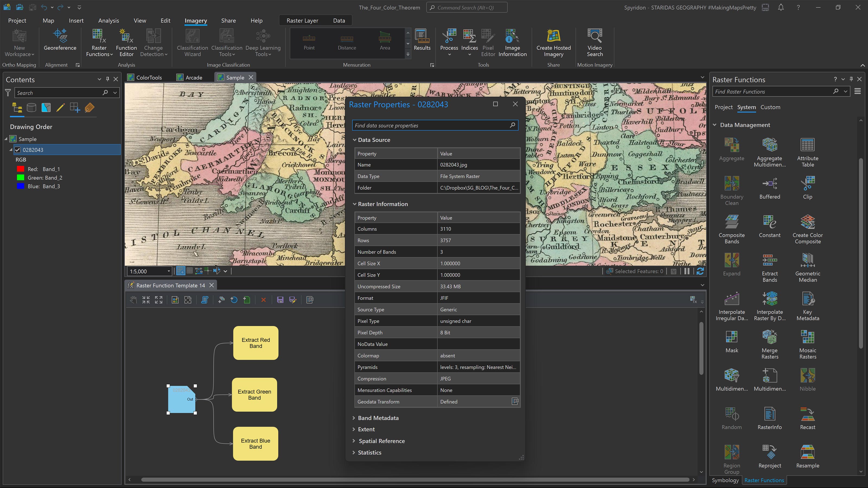Toggle pause drawing button in map status bar
Image resolution: width=868 pixels, height=488 pixels.
click(x=686, y=271)
